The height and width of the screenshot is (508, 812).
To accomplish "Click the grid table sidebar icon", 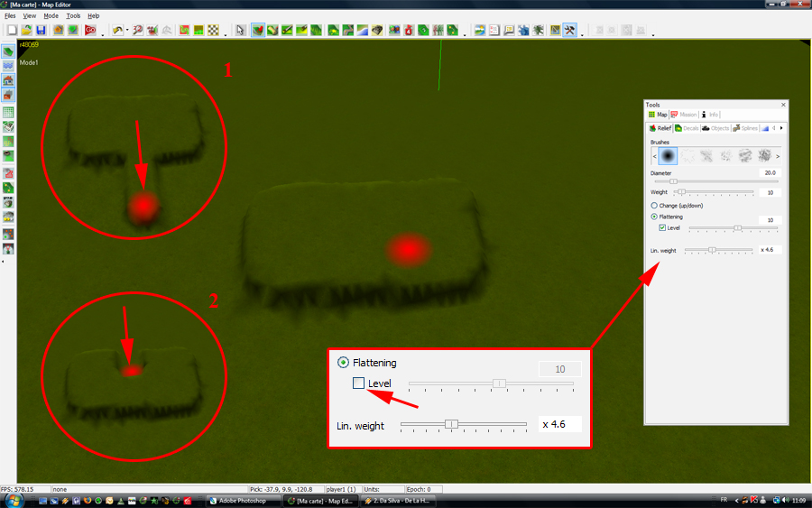I will click(8, 112).
